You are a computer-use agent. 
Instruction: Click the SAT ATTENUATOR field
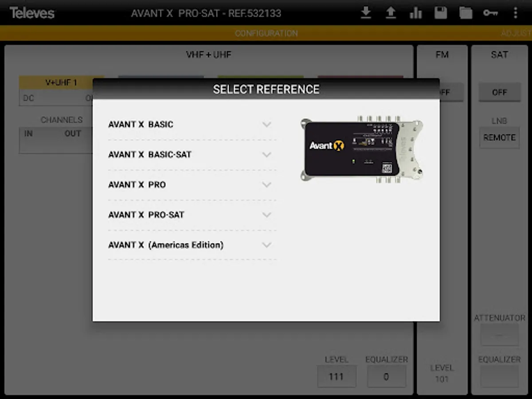(499, 334)
